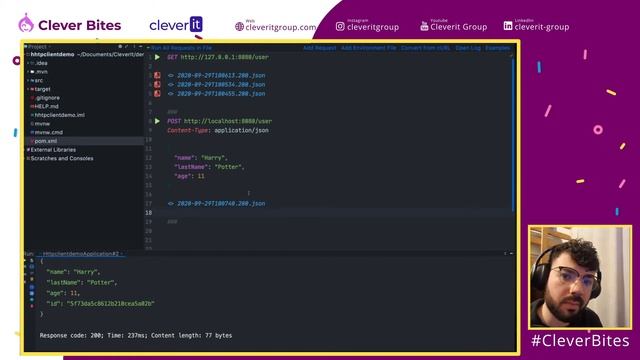Expand the .idea folder
The image size is (640, 360).
click(28, 63)
